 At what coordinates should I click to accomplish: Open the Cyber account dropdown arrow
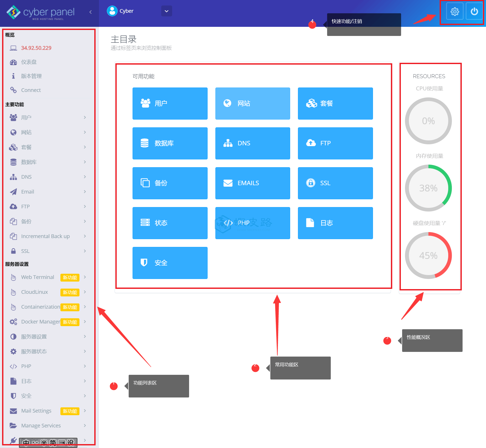pos(167,11)
